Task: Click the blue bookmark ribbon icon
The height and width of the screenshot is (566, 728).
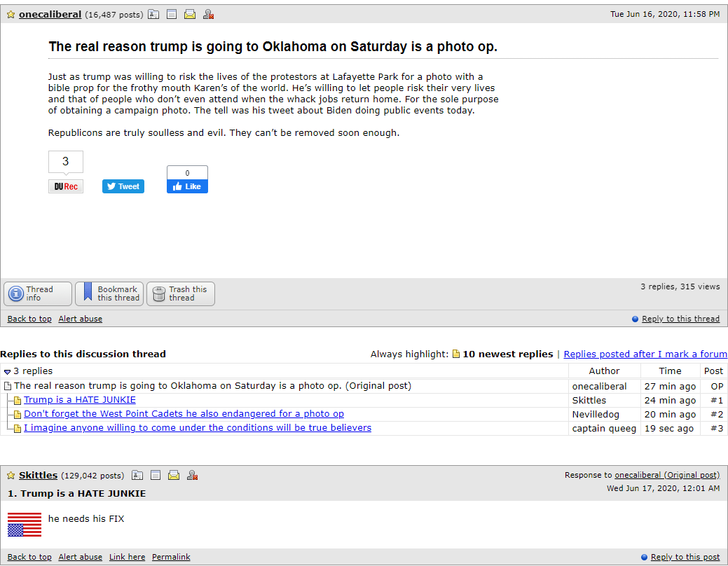Action: click(x=88, y=292)
